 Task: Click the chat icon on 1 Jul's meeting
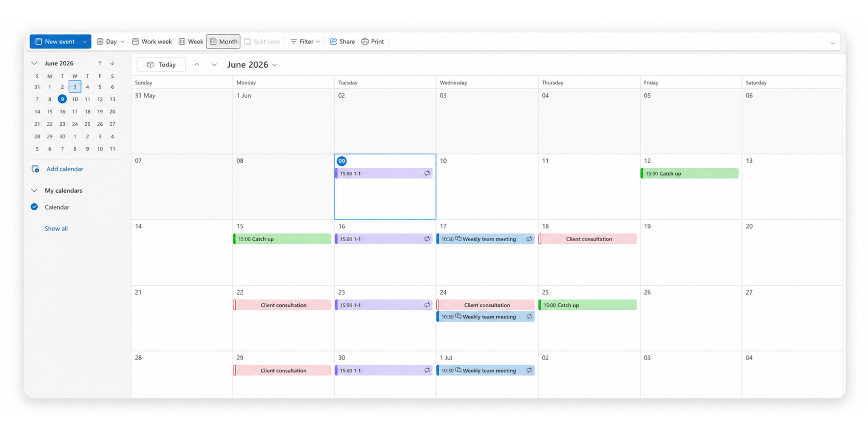coord(458,370)
